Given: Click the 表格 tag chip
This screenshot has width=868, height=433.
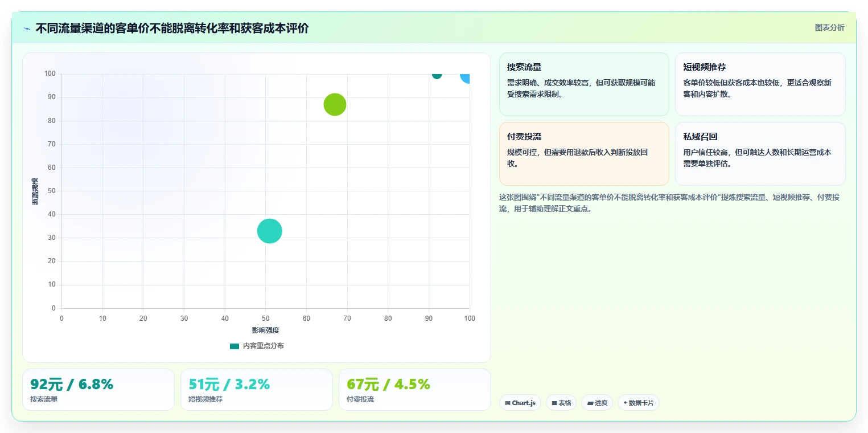Looking at the screenshot, I should 561,403.
